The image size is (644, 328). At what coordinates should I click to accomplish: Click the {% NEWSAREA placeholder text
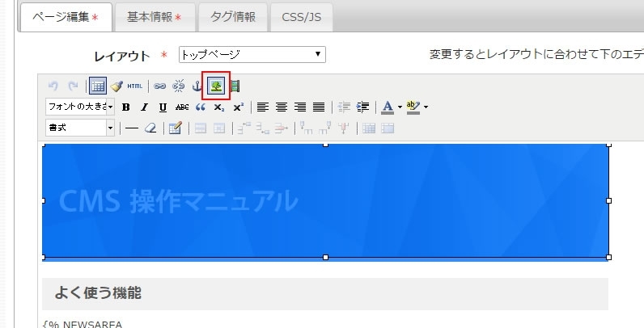[x=83, y=324]
